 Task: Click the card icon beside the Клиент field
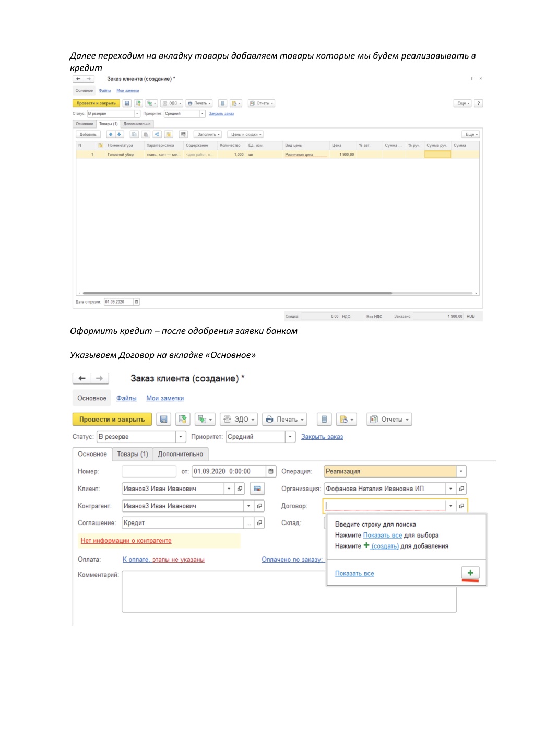(257, 489)
